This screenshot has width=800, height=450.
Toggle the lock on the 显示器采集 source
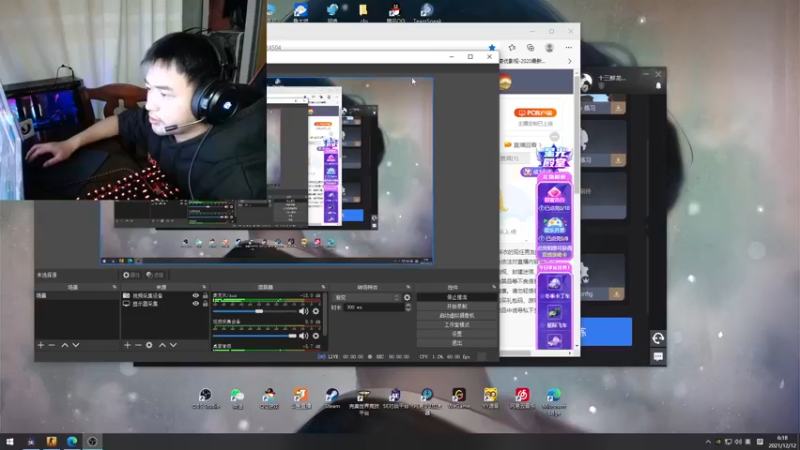(205, 304)
